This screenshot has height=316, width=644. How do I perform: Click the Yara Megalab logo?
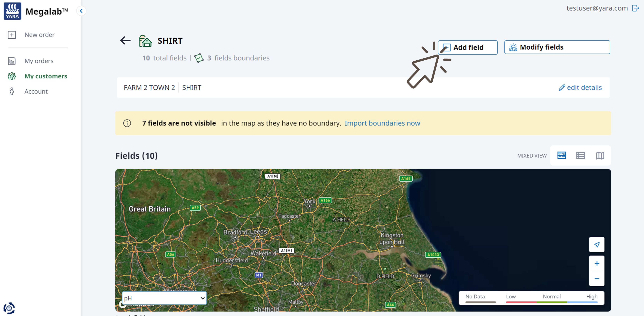pyautogui.click(x=13, y=11)
